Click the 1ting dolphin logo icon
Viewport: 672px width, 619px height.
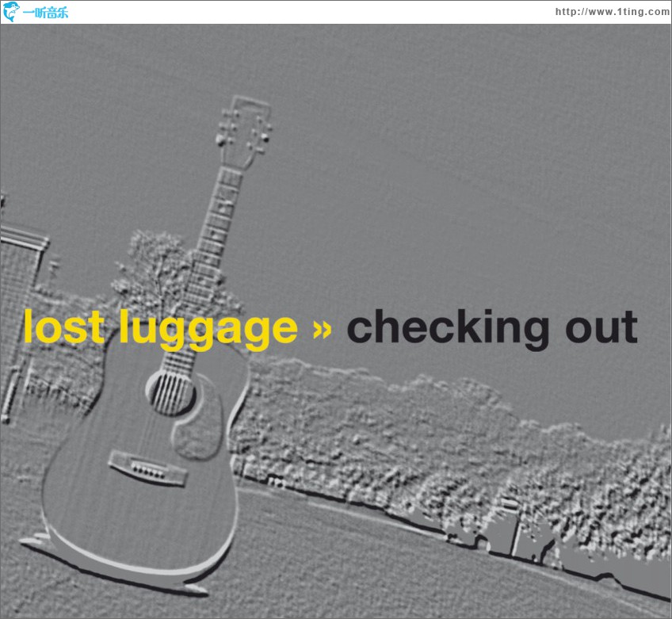tap(11, 12)
